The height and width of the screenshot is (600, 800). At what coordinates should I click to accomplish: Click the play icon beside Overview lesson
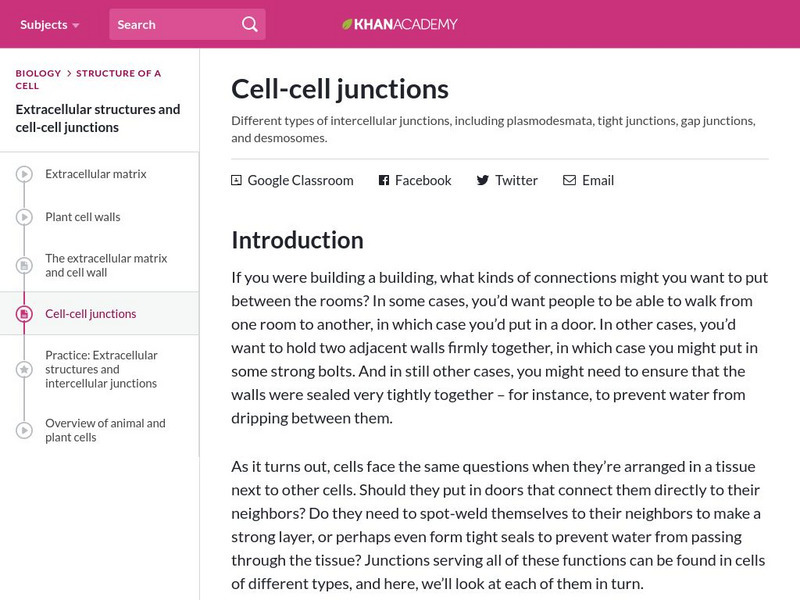click(24, 431)
